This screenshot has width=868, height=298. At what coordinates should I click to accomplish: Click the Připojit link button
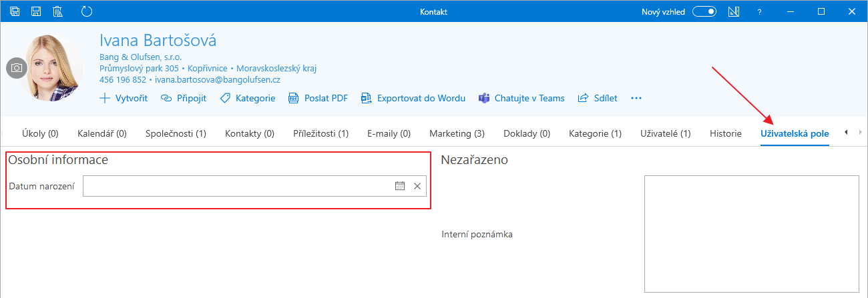point(184,98)
